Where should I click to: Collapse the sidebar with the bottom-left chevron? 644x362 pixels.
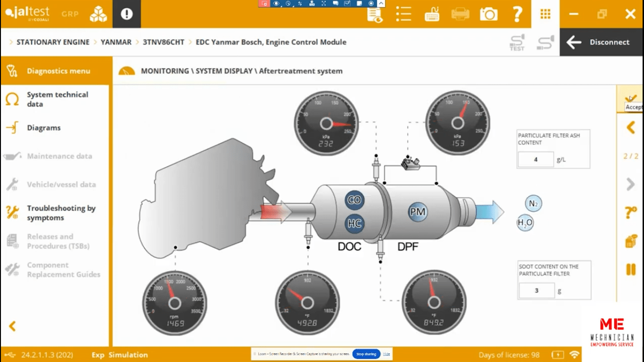click(12, 326)
